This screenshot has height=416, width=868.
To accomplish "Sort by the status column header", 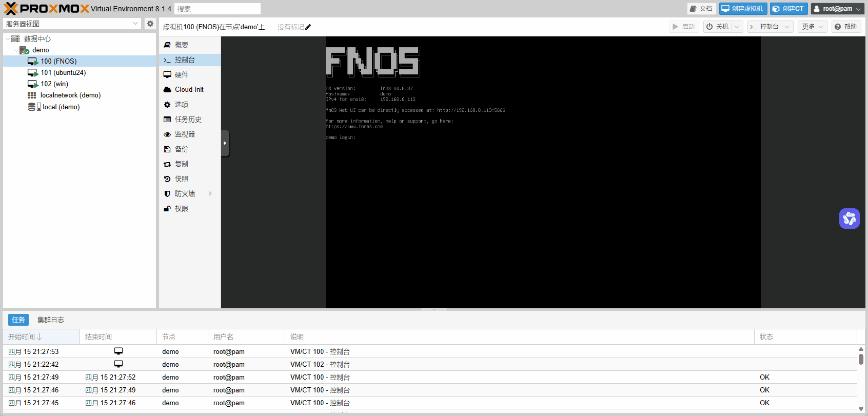I will [x=805, y=337].
